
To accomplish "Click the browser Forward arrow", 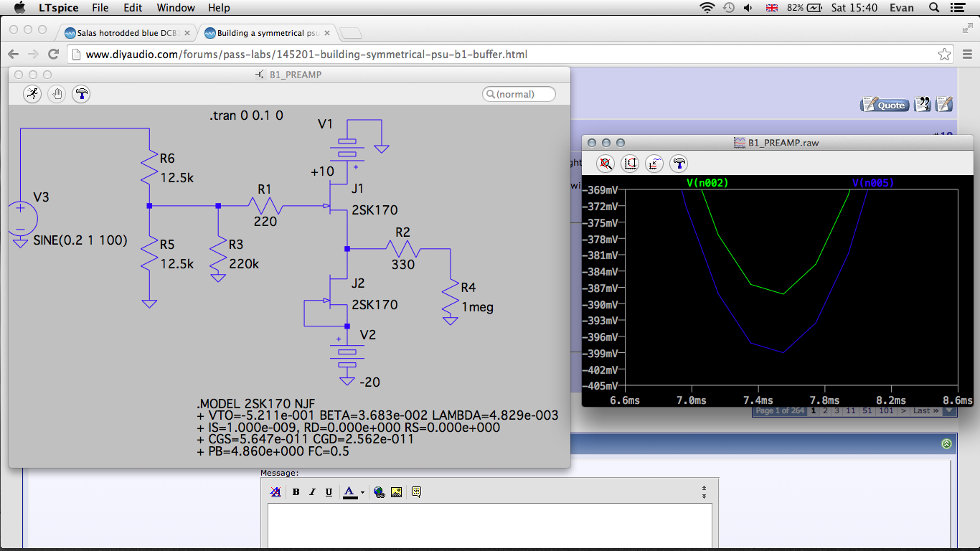I will tap(33, 55).
